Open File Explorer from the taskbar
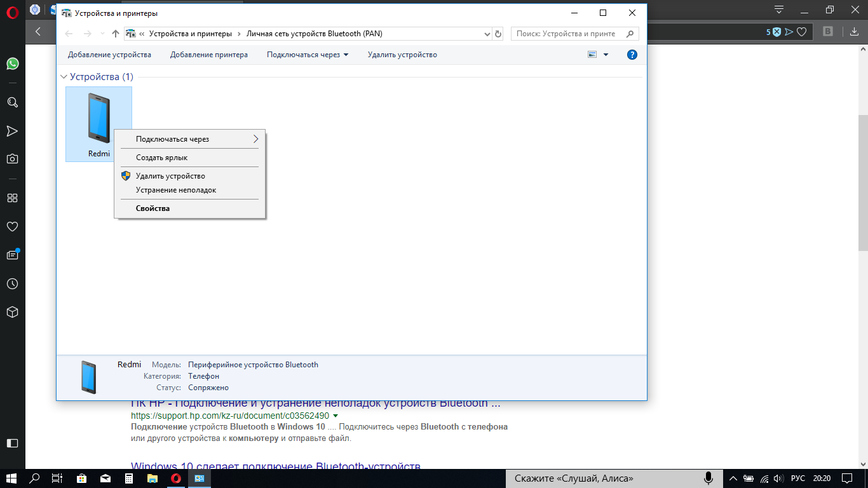Image resolution: width=868 pixels, height=488 pixels. pos(153,478)
